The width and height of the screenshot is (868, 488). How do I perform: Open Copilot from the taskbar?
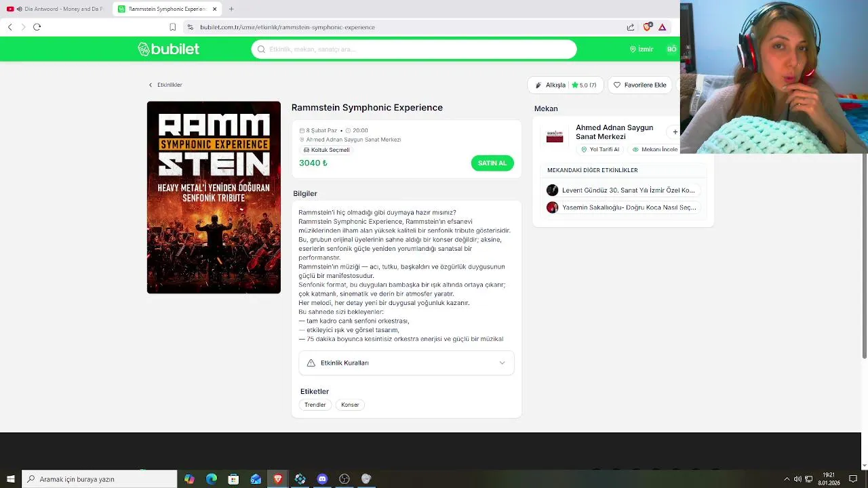(x=189, y=479)
